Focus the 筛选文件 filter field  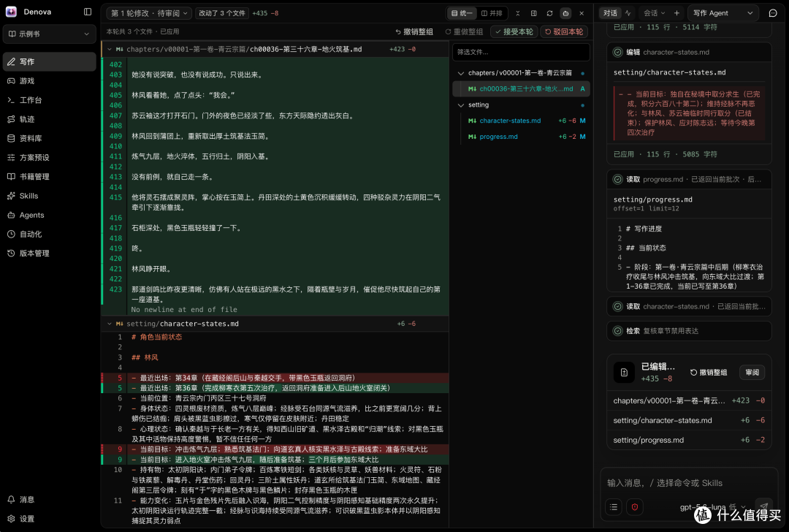pos(521,52)
